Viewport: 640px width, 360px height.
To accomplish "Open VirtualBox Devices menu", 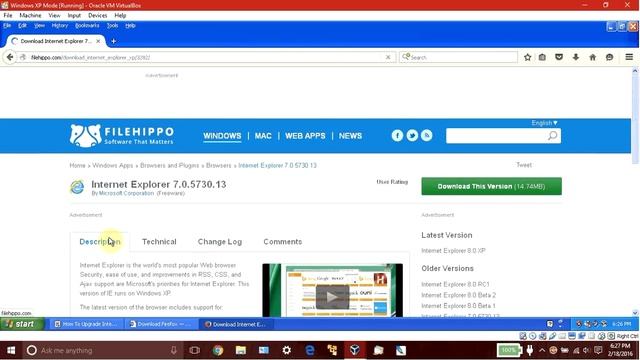I will pyautogui.click(x=98, y=16).
